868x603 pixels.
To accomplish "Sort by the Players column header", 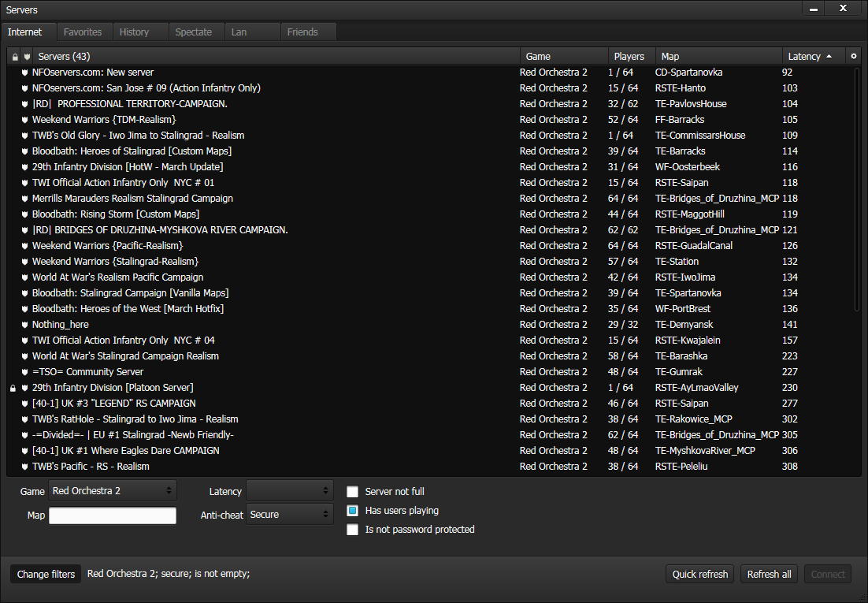I will (x=632, y=56).
